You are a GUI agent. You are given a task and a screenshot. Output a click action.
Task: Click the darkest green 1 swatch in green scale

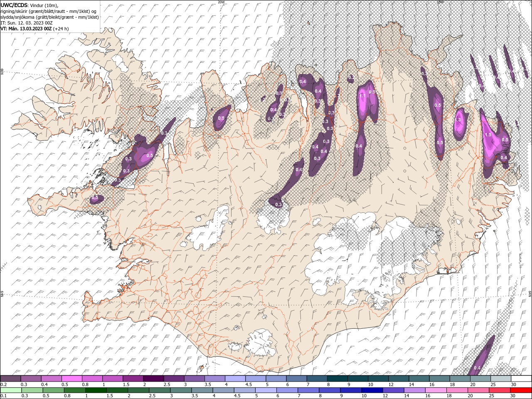(x=96, y=390)
